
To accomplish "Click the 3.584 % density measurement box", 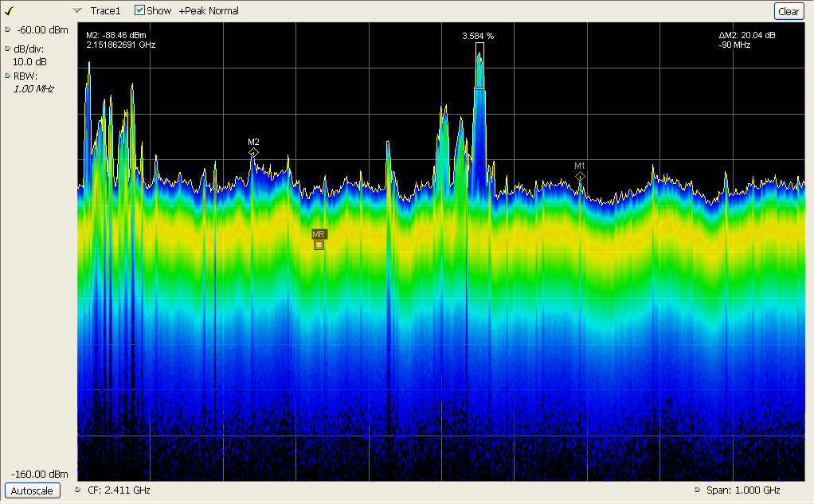I will [479, 65].
